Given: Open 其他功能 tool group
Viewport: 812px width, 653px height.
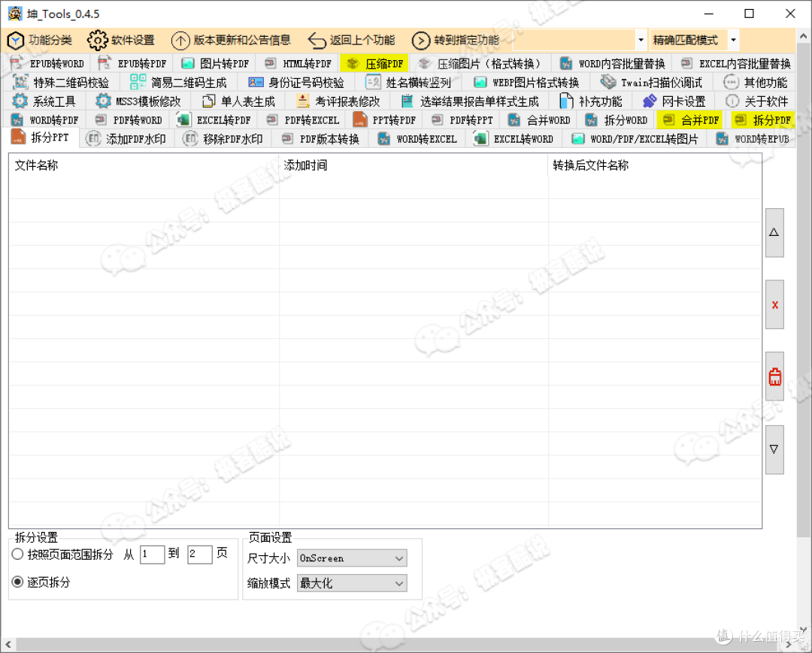Looking at the screenshot, I should pyautogui.click(x=755, y=82).
